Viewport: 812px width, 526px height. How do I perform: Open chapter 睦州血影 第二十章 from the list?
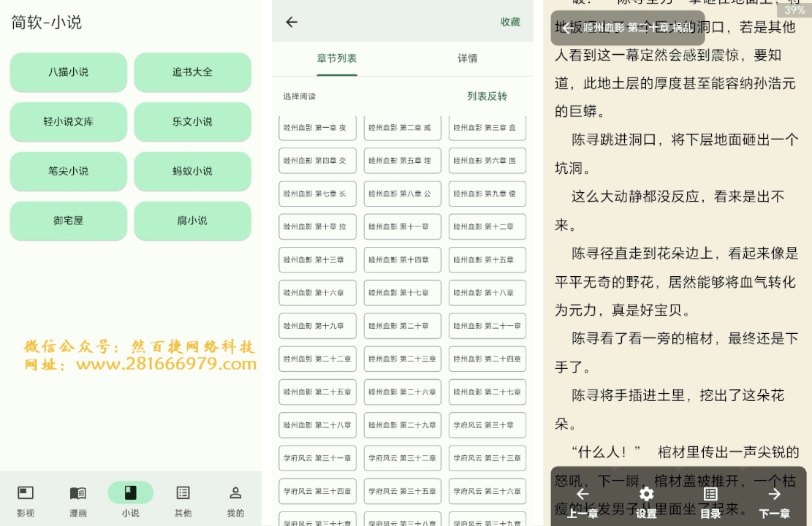pyautogui.click(x=402, y=326)
